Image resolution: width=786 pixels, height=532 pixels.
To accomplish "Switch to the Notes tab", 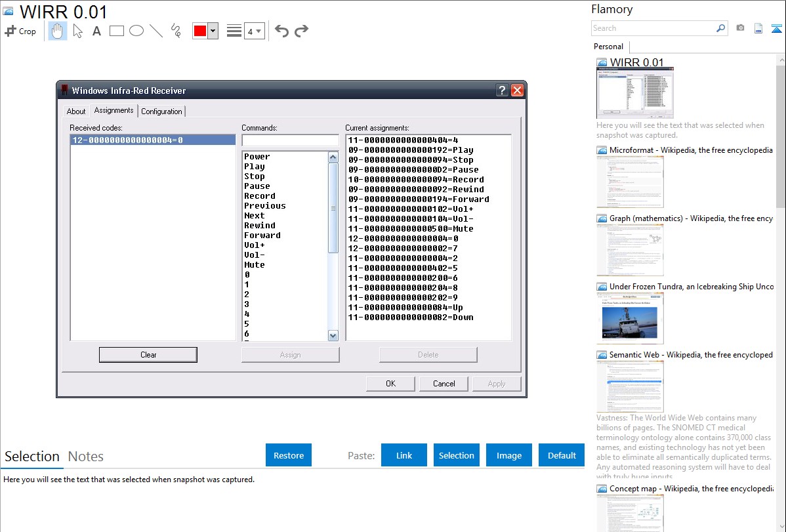I will pyautogui.click(x=86, y=457).
